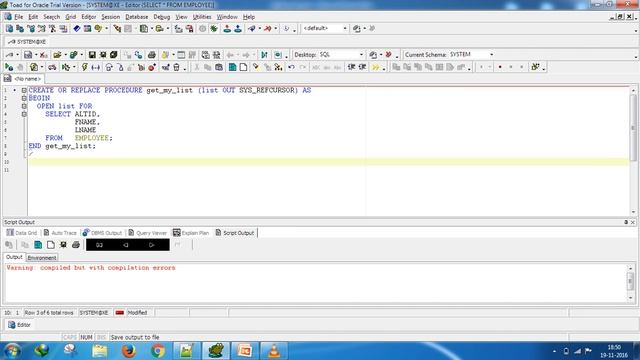Switch to the Explain Plan tab
Viewport: 640px width, 360px height.
(x=191, y=233)
